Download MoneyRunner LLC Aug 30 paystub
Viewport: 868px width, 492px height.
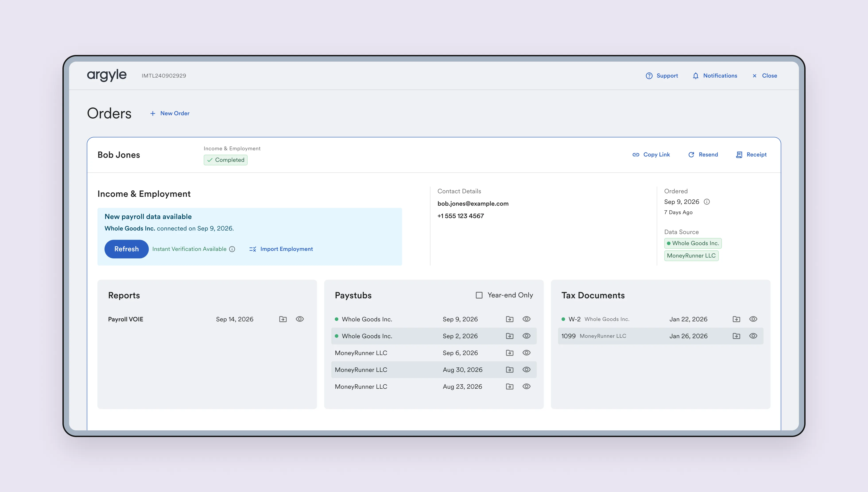coord(510,370)
